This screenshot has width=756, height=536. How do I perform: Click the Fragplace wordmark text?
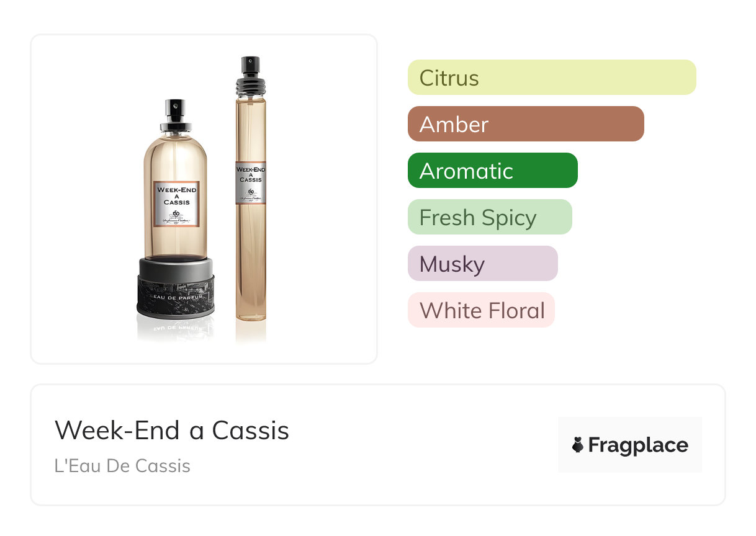[638, 445]
